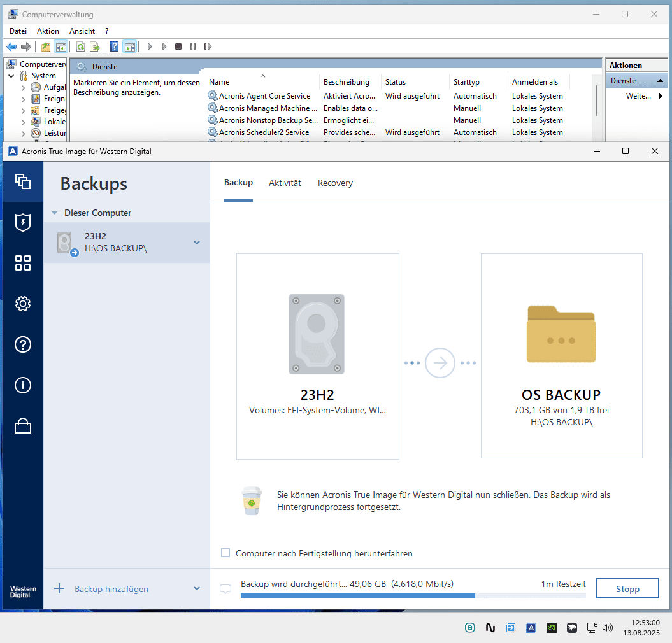Screen dimensions: 672x643
Task: Open the Ansicht menu
Action: pos(82,31)
